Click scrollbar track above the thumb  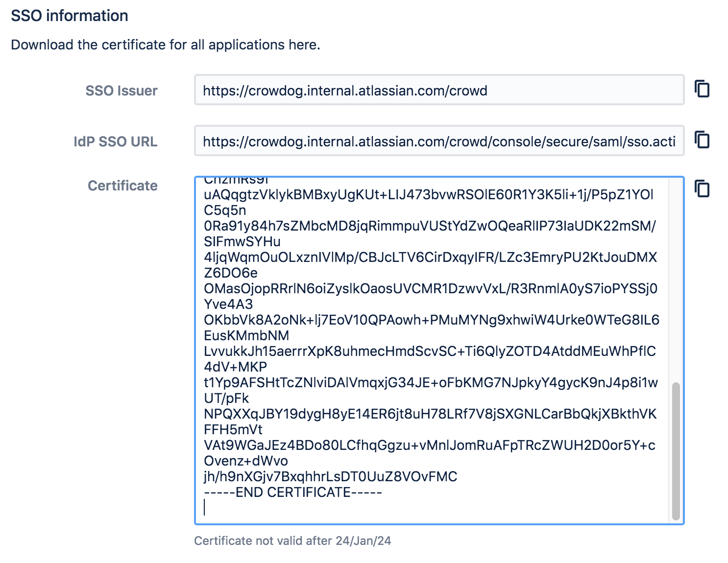[x=676, y=279]
